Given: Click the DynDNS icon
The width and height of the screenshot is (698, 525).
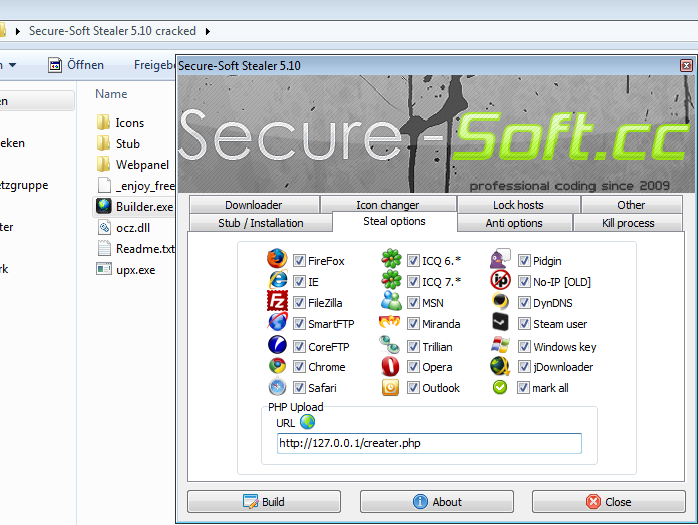Looking at the screenshot, I should click(500, 301).
